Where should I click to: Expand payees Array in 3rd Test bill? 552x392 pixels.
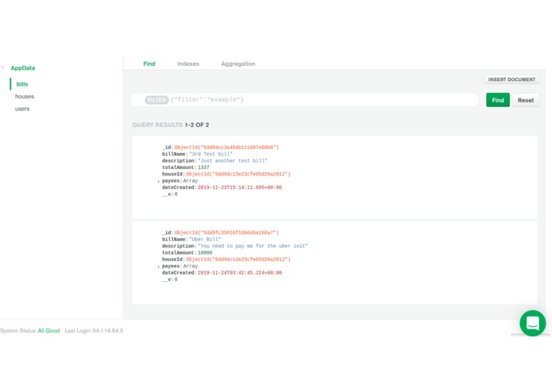coord(158,181)
